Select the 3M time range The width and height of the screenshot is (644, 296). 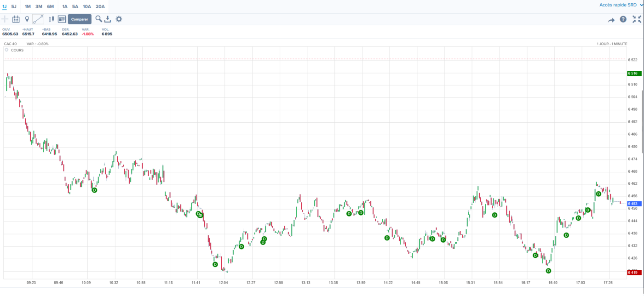(39, 6)
